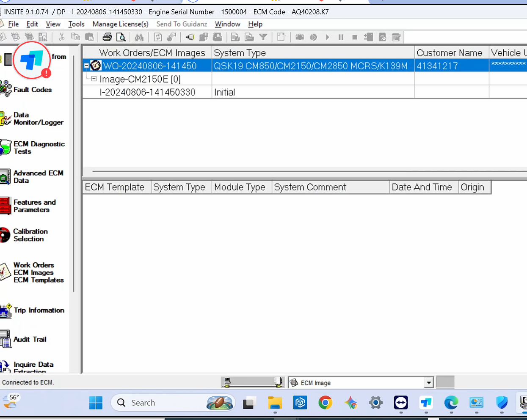Open Features and Parameters from the sidebar
Viewport: 527px width, 420px height.
28,206
